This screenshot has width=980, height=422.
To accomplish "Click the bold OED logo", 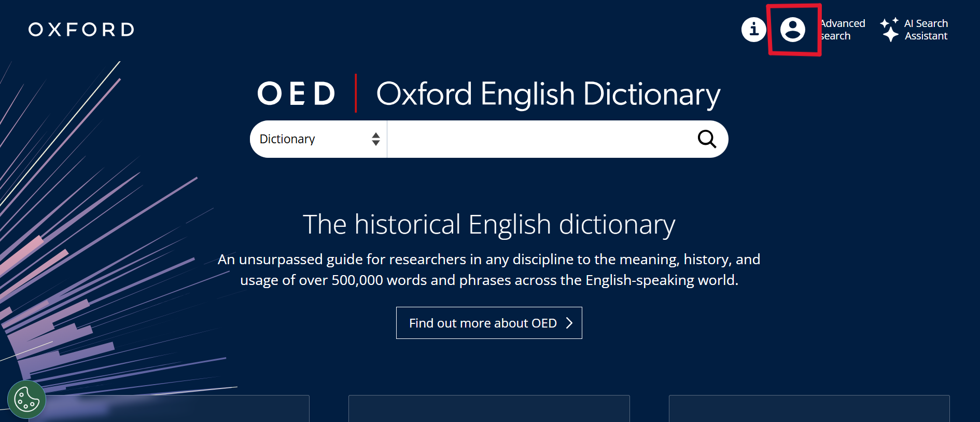I will click(x=297, y=94).
